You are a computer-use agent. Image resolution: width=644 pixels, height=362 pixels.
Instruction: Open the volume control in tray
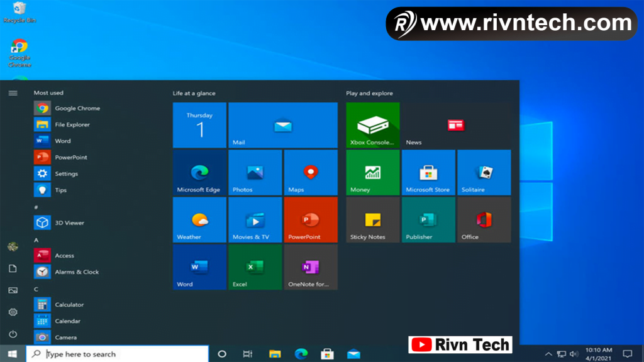click(x=574, y=354)
